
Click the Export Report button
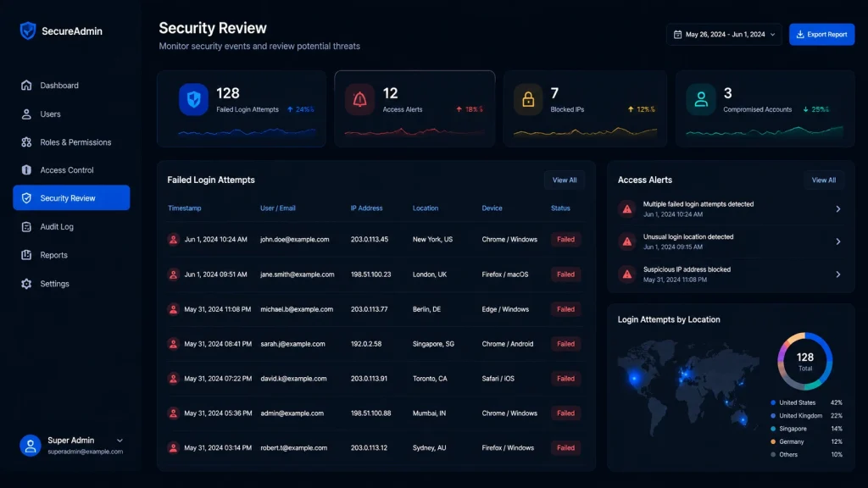pyautogui.click(x=821, y=34)
